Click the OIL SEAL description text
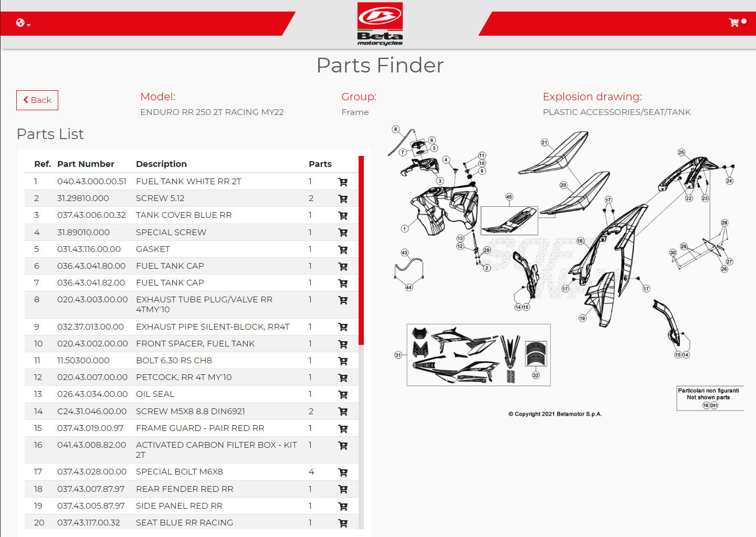This screenshot has height=537, width=756. click(x=155, y=394)
